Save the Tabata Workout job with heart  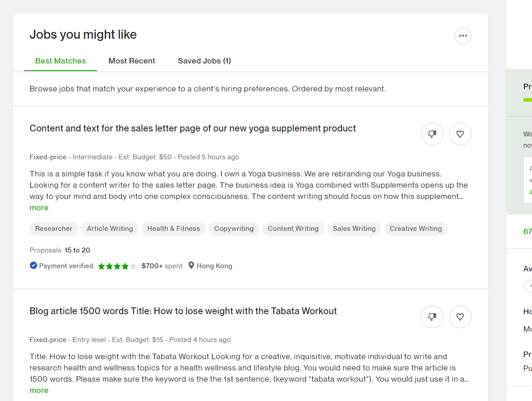pos(460,317)
